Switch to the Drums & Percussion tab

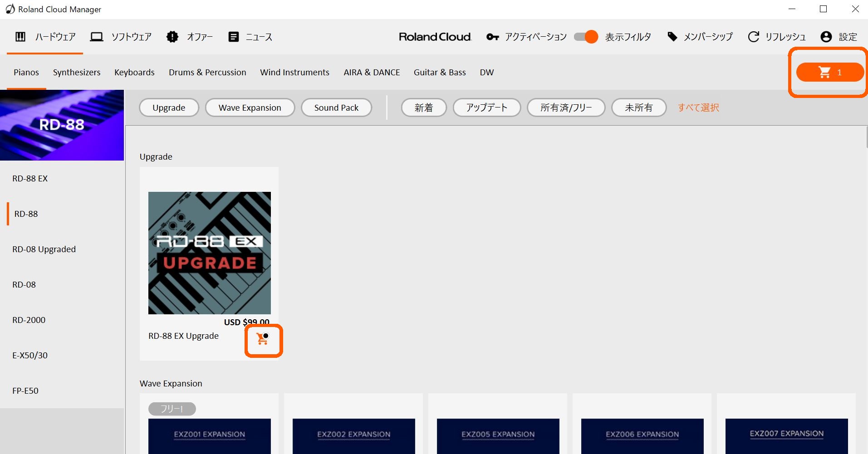[207, 72]
